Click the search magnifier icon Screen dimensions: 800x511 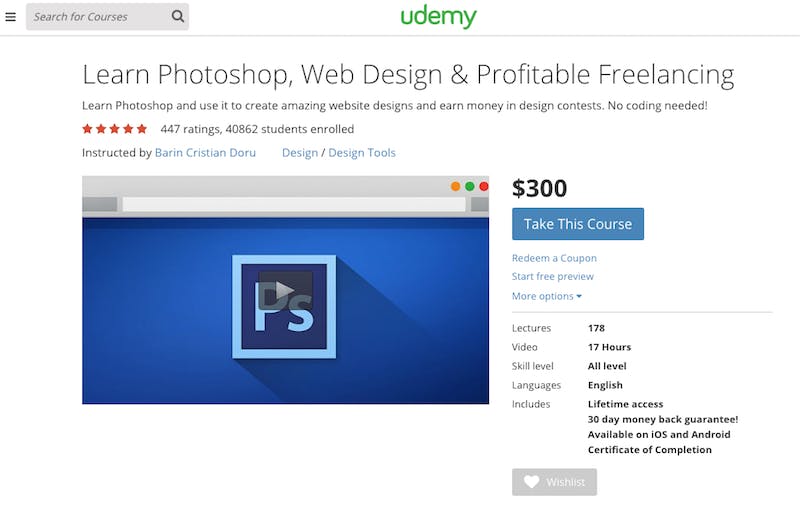click(178, 16)
